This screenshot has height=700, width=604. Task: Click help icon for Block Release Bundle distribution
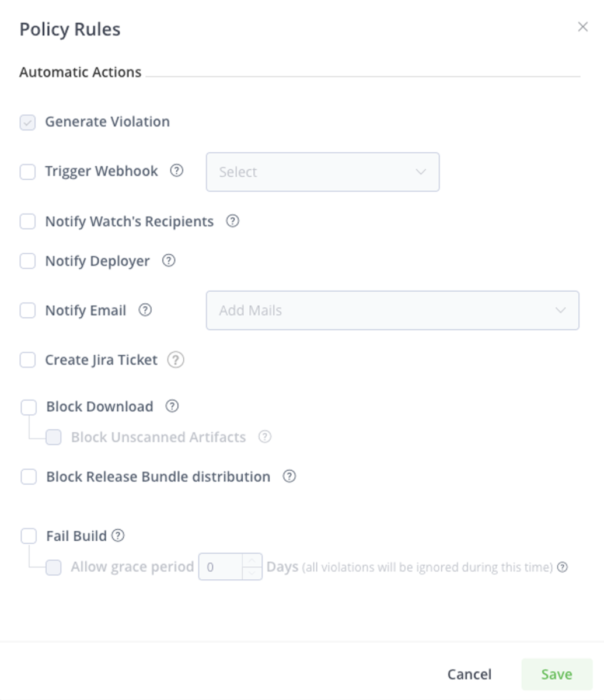coord(289,477)
